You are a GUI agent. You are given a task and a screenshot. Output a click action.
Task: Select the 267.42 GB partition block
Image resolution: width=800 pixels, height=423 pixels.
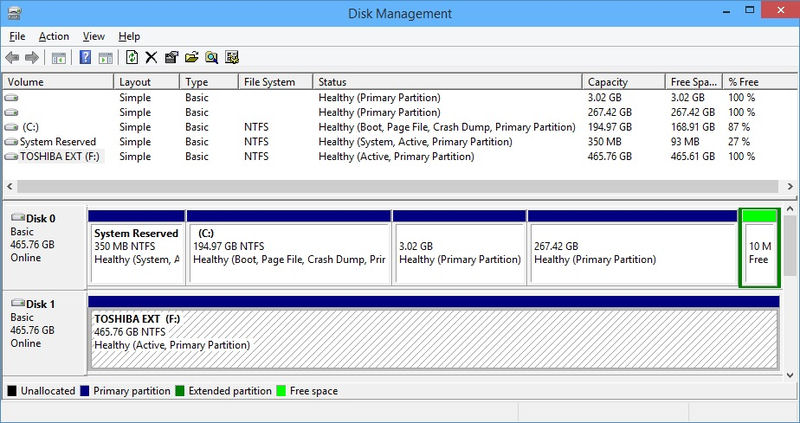[632, 248]
